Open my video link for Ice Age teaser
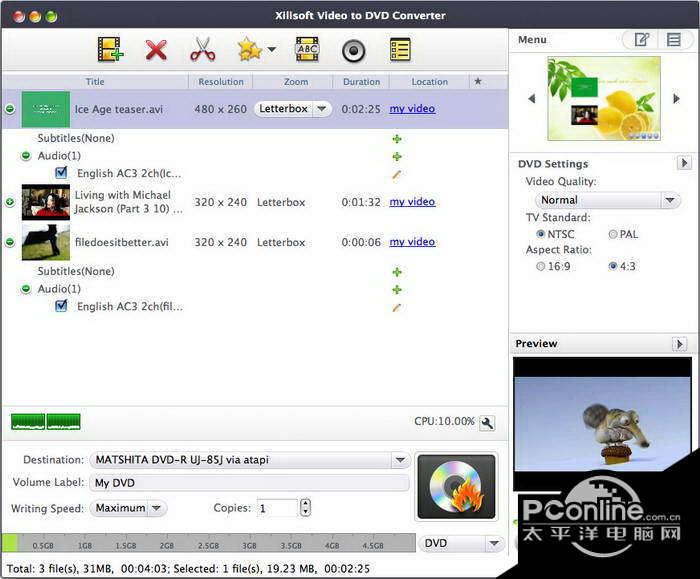The height and width of the screenshot is (579, 700). pos(412,108)
